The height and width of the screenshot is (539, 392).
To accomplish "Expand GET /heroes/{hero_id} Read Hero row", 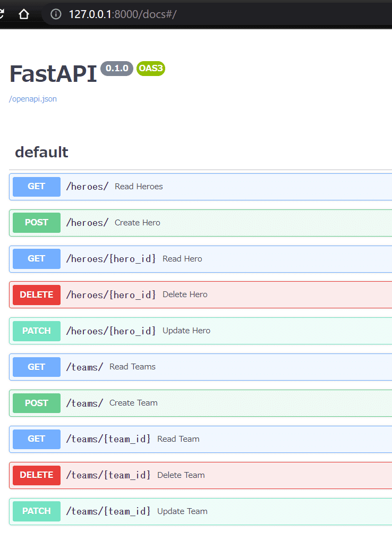I will pyautogui.click(x=201, y=259).
